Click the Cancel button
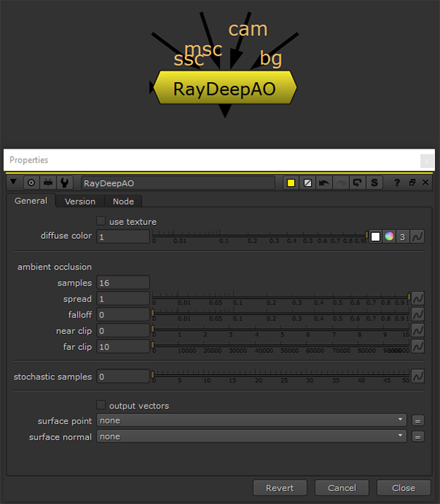This screenshot has height=504, width=440. pyautogui.click(x=342, y=488)
